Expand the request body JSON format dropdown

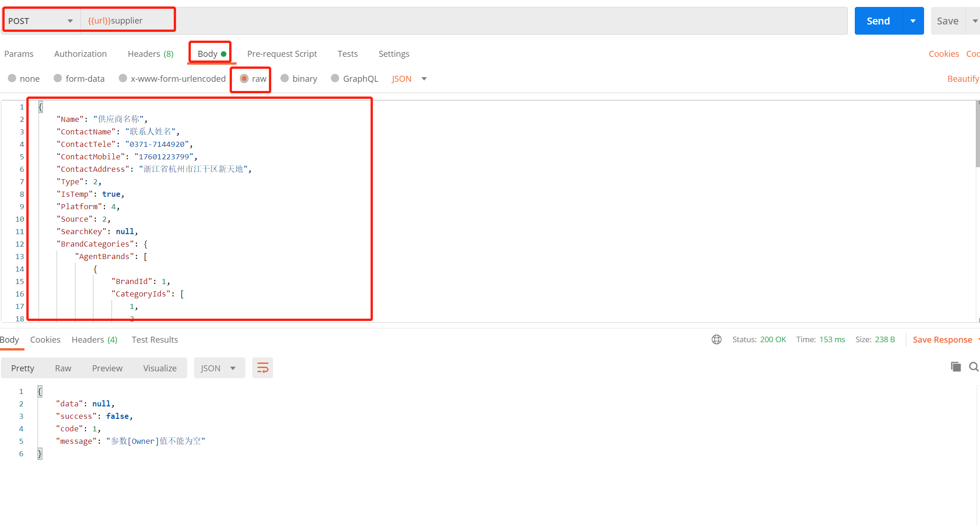tap(424, 79)
